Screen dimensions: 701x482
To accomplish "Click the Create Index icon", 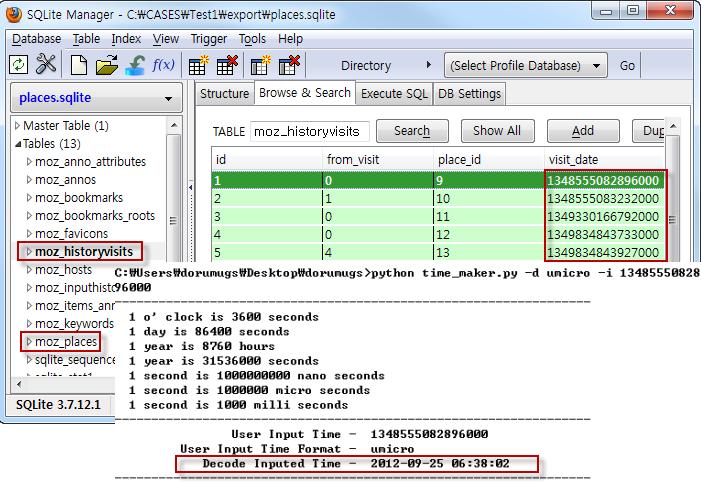I will [x=260, y=65].
